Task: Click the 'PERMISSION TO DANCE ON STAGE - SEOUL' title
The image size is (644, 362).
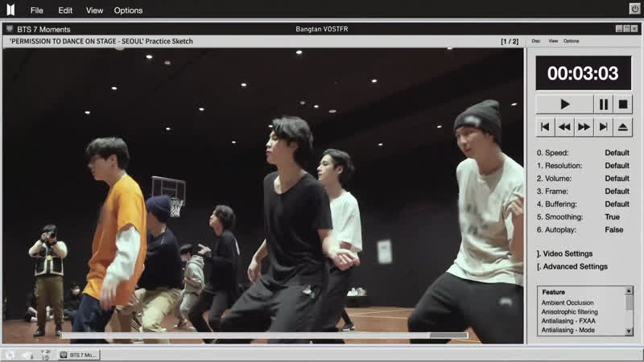Action: pyautogui.click(x=101, y=41)
